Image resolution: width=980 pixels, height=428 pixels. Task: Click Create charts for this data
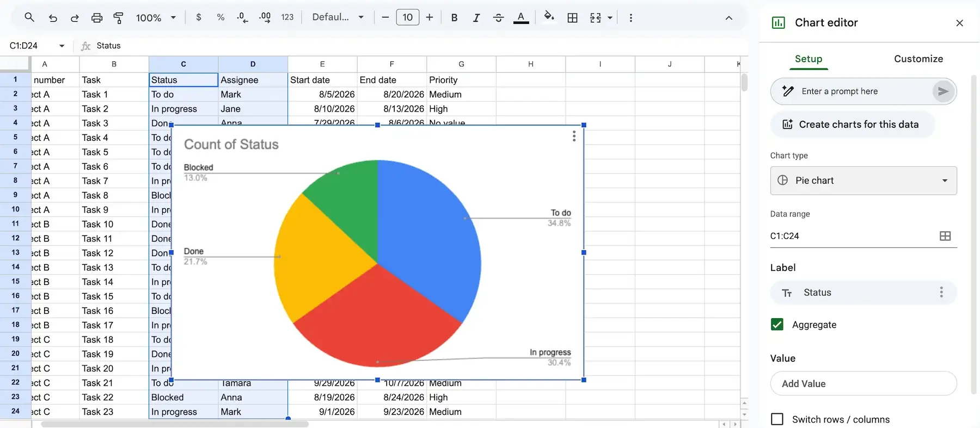[853, 125]
